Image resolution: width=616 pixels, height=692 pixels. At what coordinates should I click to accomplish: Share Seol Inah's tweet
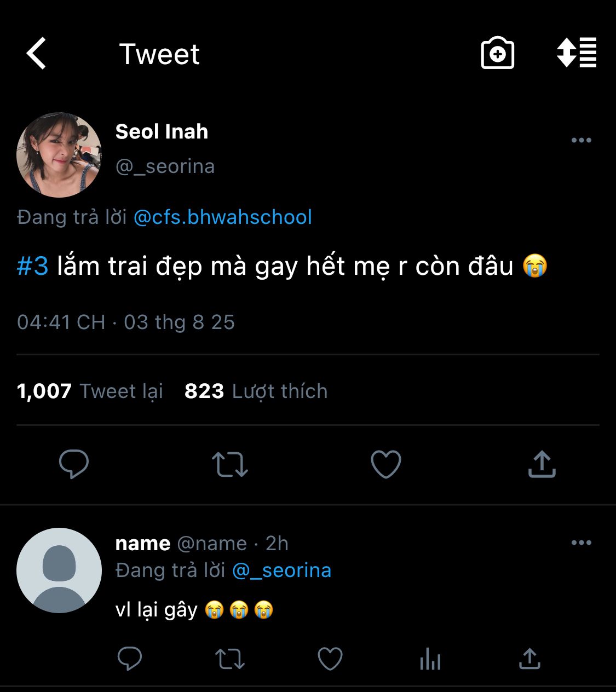pyautogui.click(x=542, y=464)
